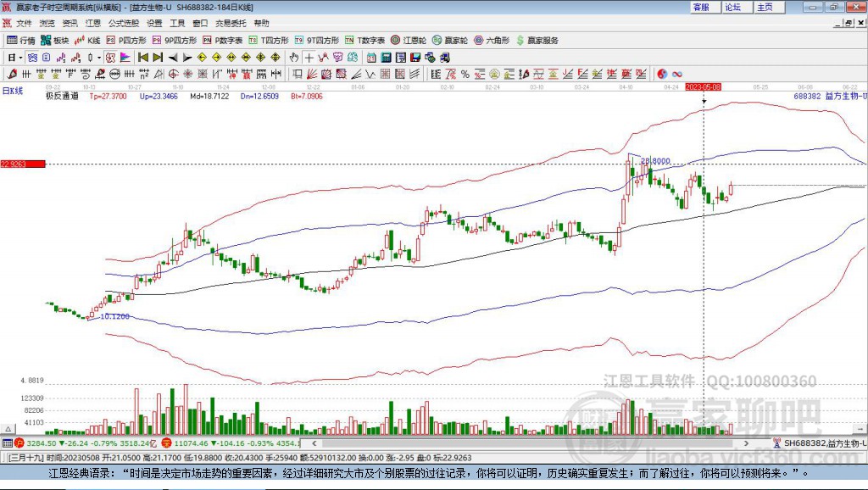Open the 浏览 menu
Image resolution: width=868 pixels, height=490 pixels.
click(x=47, y=23)
